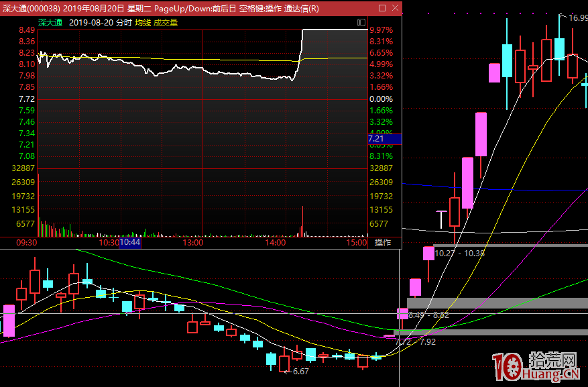Click the 成交量 legend label

(166, 22)
